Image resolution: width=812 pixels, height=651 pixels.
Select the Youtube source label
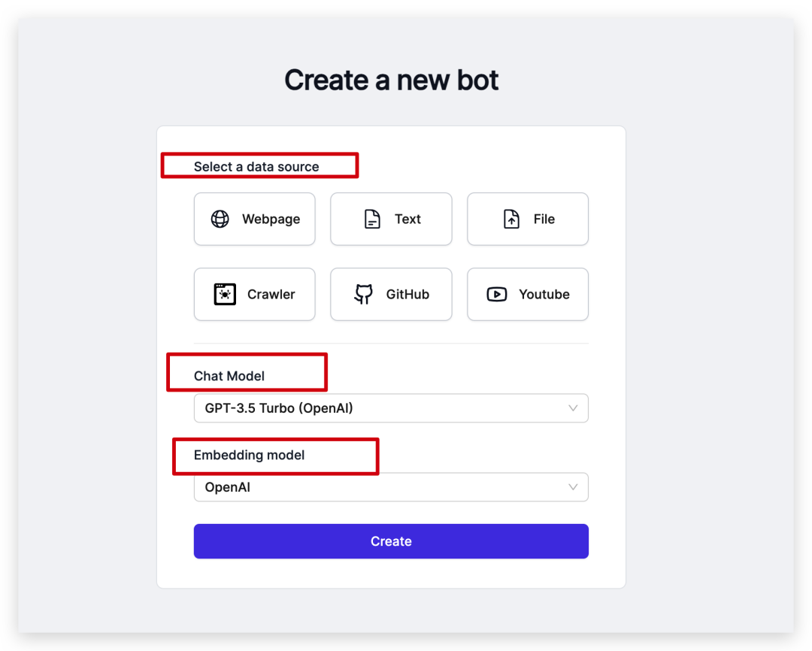[544, 294]
